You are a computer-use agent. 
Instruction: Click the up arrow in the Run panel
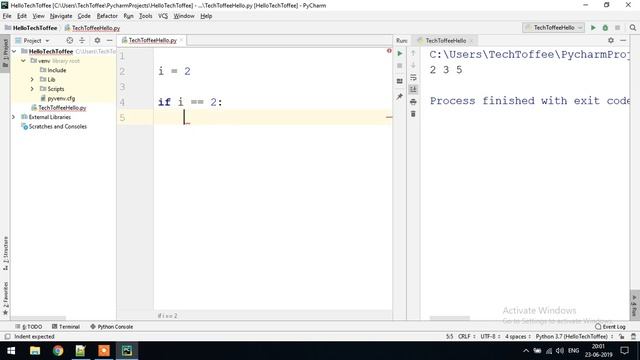click(413, 53)
